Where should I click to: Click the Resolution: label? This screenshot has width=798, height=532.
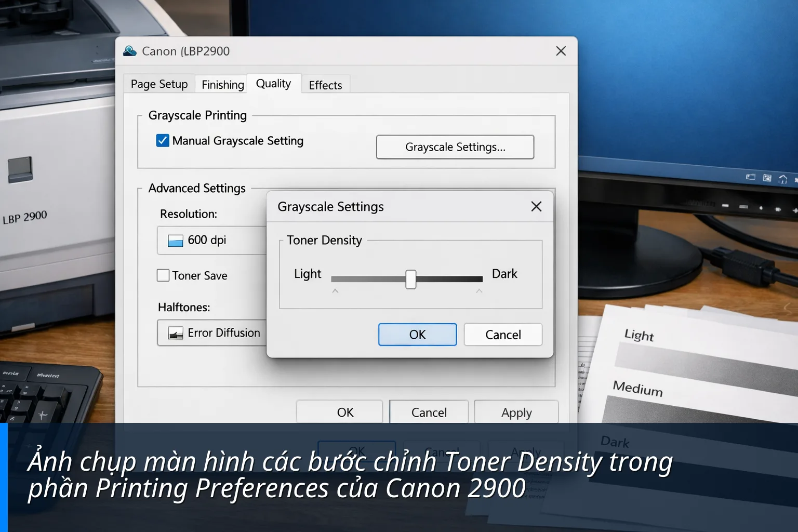189,214
